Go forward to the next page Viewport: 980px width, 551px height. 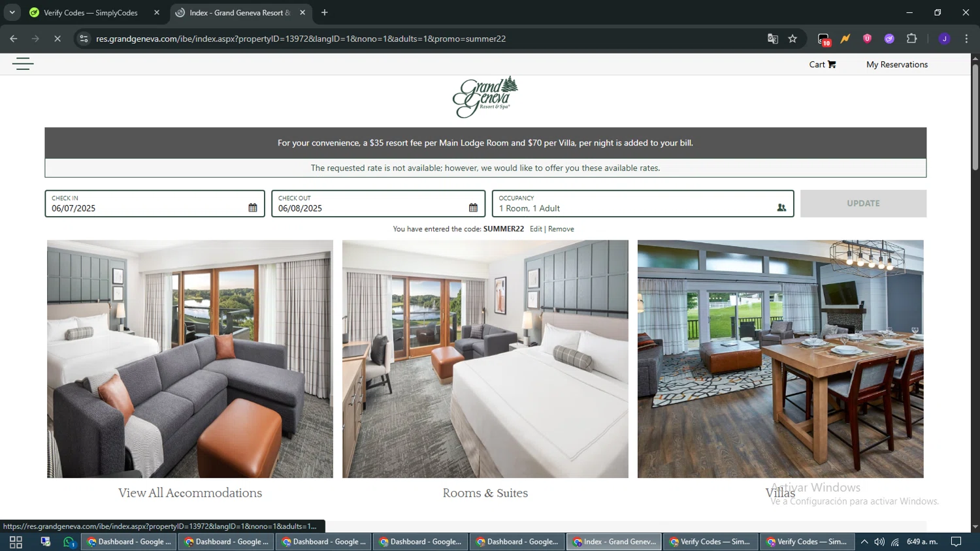(x=35, y=39)
